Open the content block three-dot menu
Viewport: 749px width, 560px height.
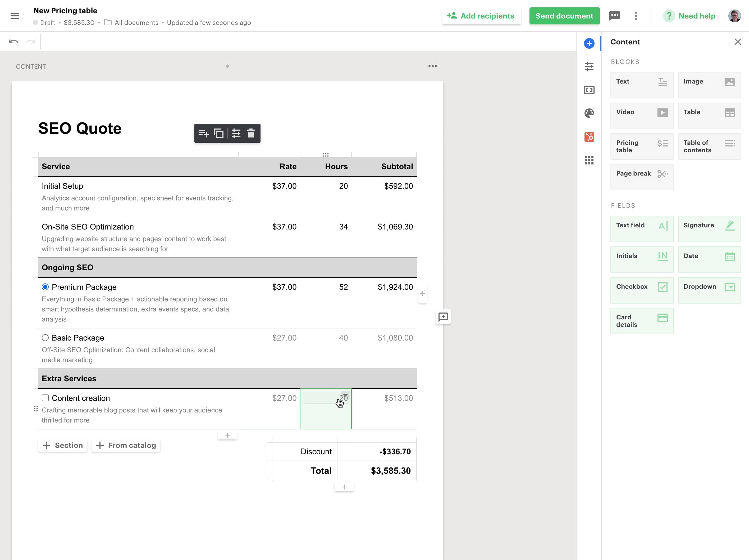[x=432, y=66]
